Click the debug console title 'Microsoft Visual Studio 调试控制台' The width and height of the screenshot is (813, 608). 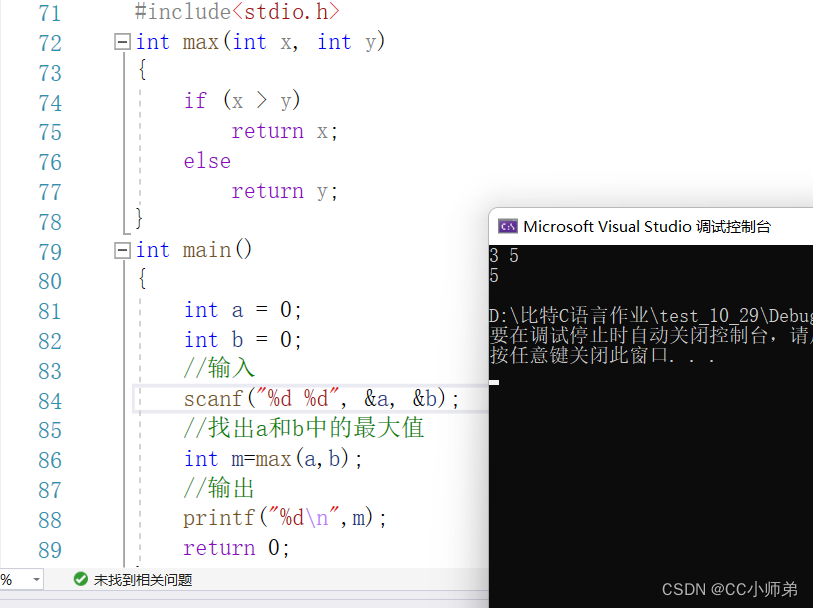pos(647,227)
